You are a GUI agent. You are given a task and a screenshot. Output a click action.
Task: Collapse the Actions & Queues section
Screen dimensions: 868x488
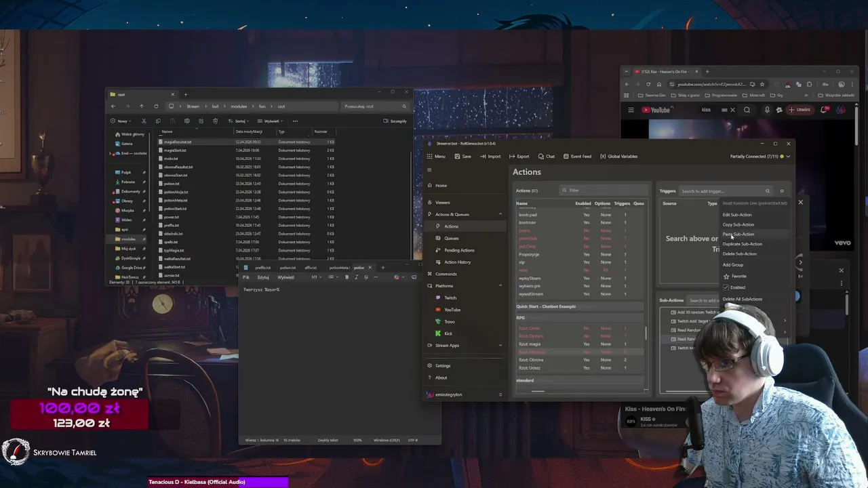coord(500,214)
